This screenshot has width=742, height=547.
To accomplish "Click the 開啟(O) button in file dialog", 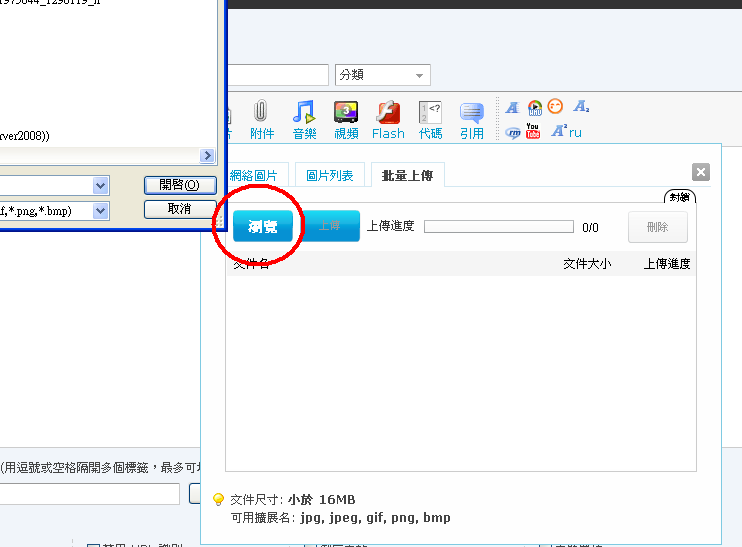I will pyautogui.click(x=180, y=185).
